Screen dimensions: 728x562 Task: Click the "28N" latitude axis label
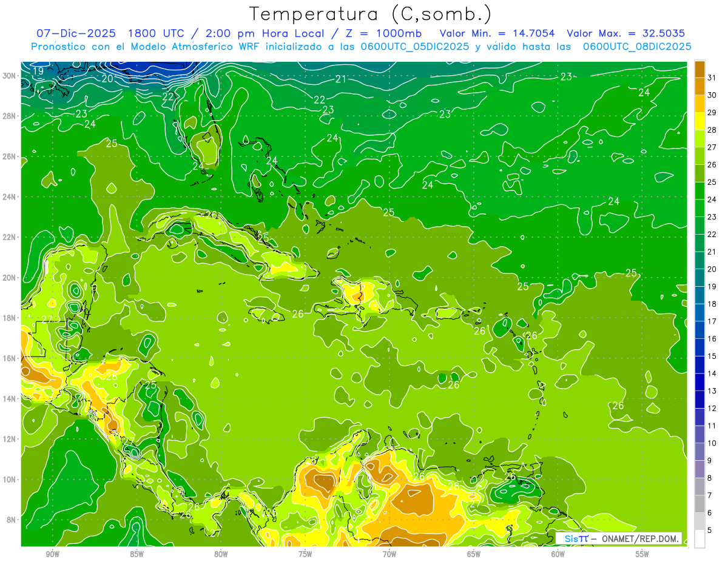pyautogui.click(x=8, y=116)
